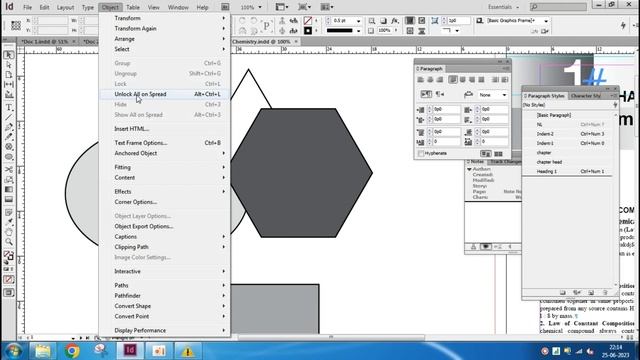Toggle align right in Paragraph panel
640x360 pixels.
click(x=440, y=80)
